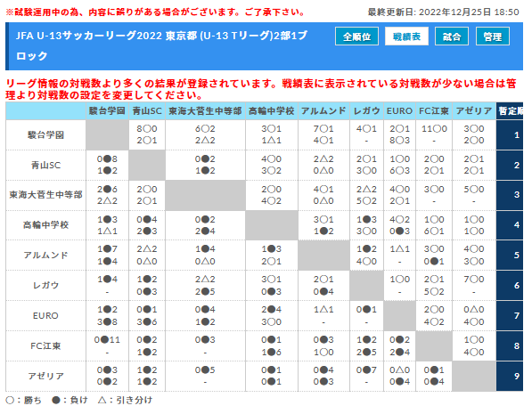Click the 高輪中学校 column header
The height and width of the screenshot is (406, 532).
point(272,110)
